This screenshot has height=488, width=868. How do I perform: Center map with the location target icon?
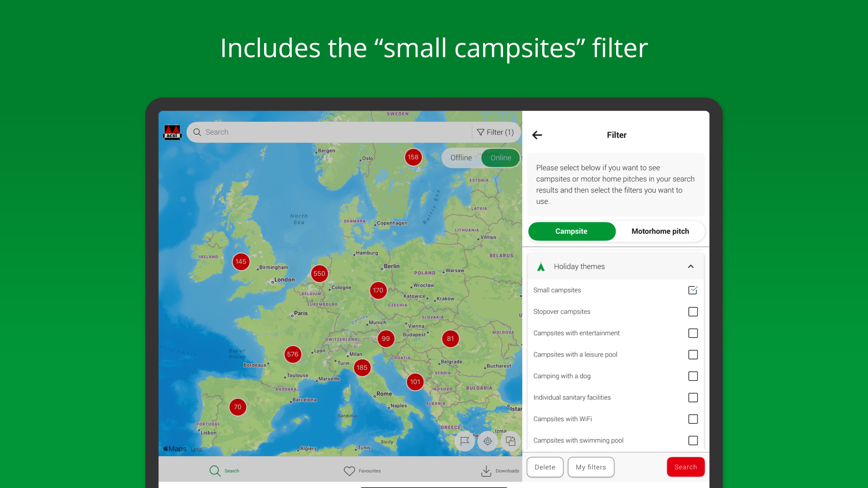click(488, 441)
